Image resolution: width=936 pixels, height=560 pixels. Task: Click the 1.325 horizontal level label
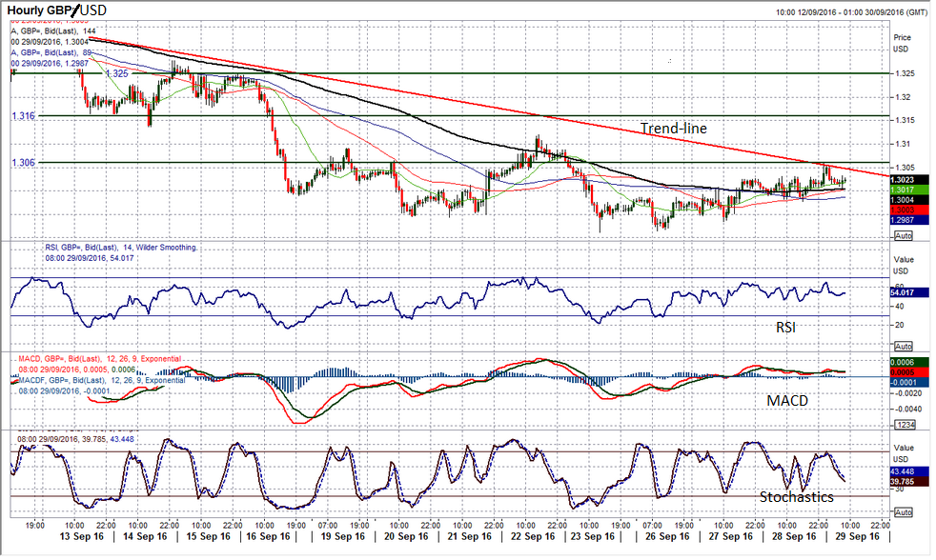click(x=117, y=73)
